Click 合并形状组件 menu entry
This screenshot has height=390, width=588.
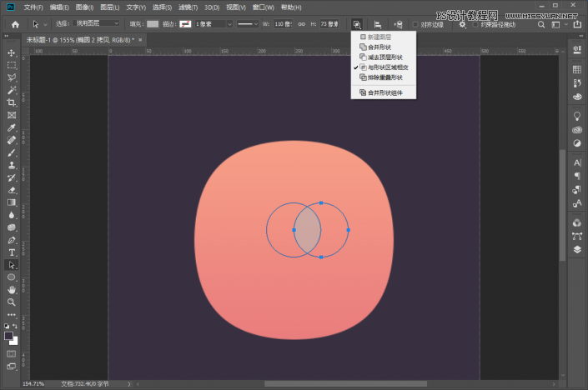pos(384,92)
